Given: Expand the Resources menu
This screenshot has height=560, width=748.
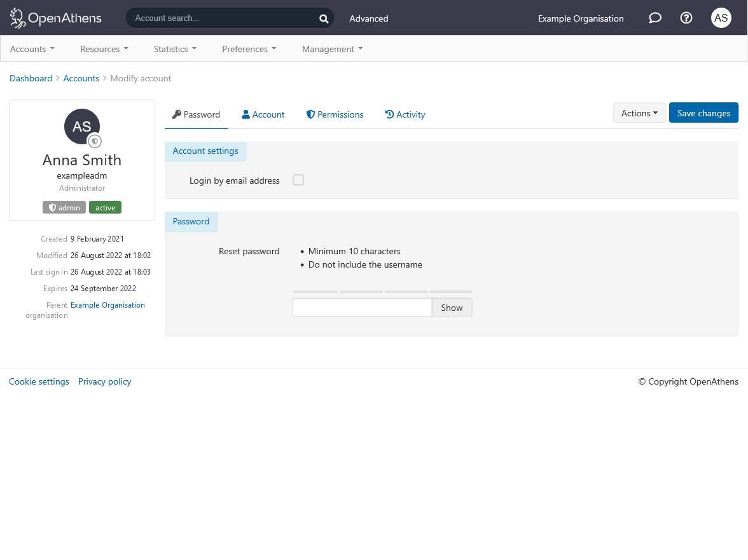Looking at the screenshot, I should [104, 49].
